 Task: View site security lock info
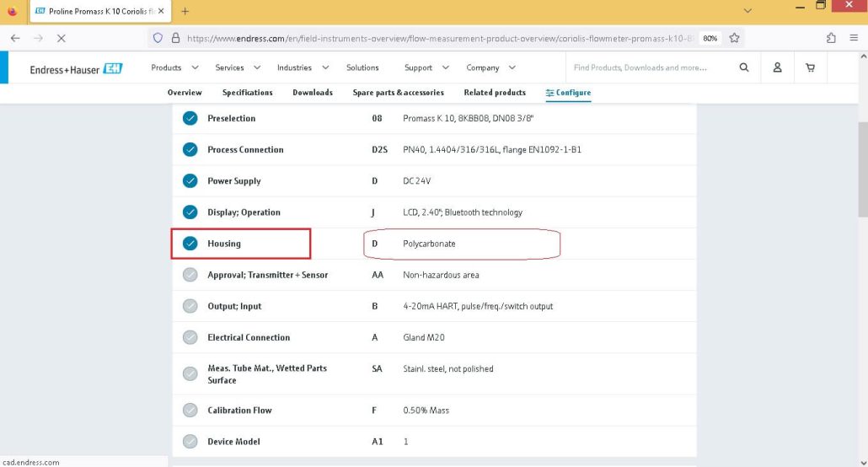tap(175, 38)
